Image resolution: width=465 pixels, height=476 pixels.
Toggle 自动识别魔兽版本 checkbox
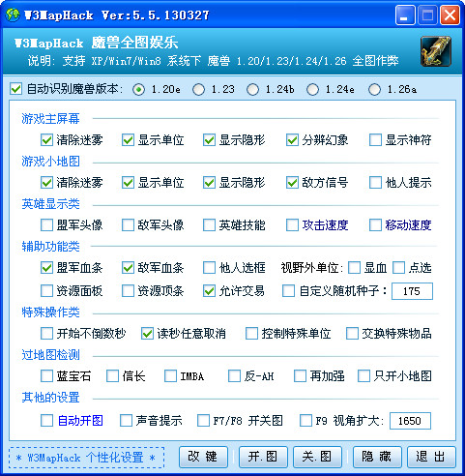coord(15,89)
